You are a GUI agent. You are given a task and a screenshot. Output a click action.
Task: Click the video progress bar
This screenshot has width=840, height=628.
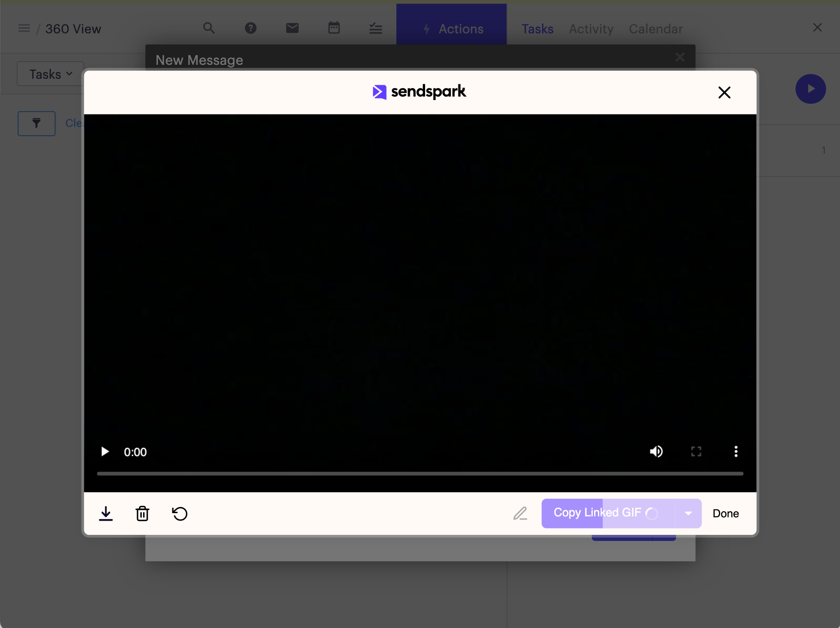coord(420,474)
